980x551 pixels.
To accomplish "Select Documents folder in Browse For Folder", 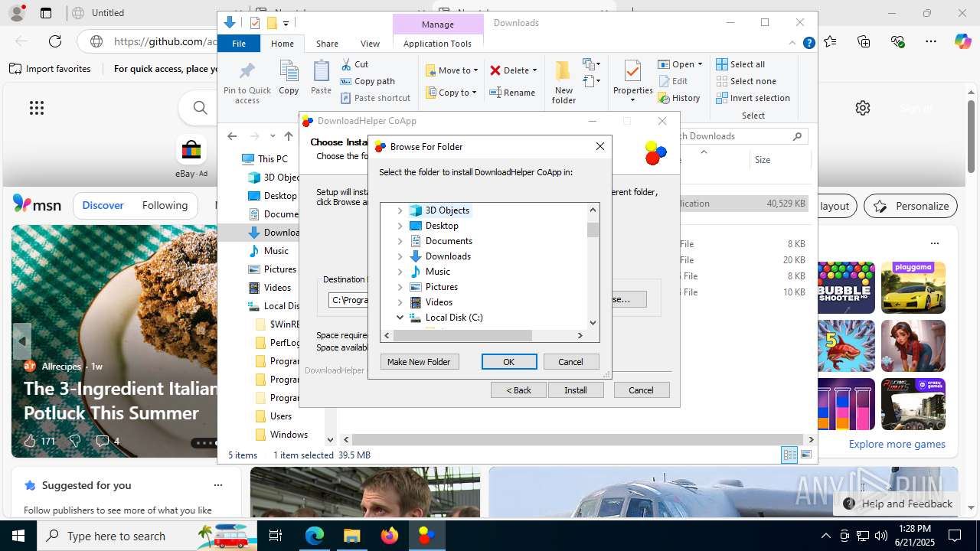I will click(449, 241).
